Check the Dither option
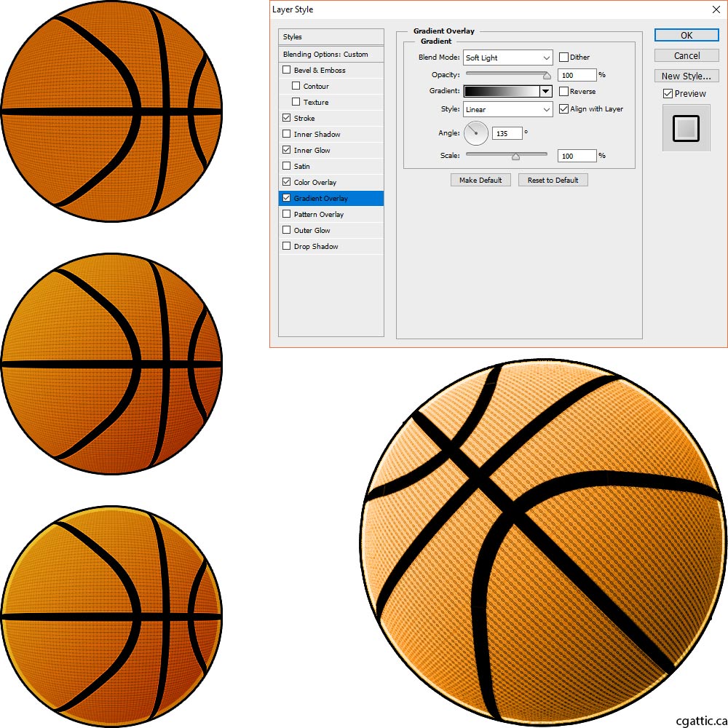Viewport: 728px width, 728px height. (x=564, y=57)
